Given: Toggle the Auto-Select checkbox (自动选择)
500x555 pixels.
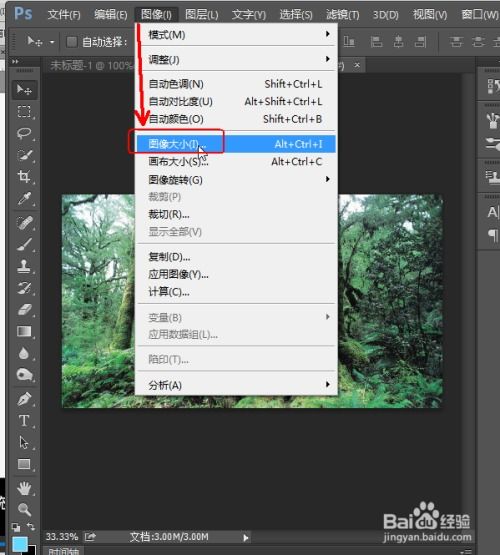Looking at the screenshot, I should 71,42.
